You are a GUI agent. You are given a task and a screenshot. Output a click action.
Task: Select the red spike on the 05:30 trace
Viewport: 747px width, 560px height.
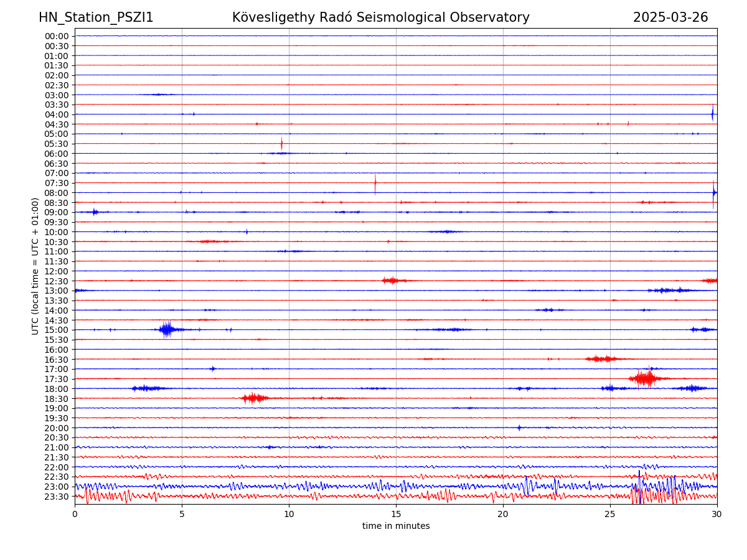click(x=281, y=144)
